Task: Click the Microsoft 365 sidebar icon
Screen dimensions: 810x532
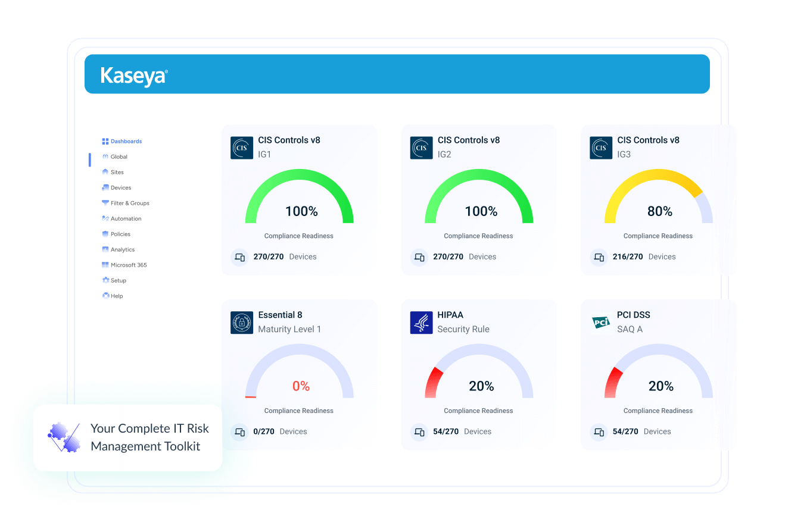Action: 105,265
